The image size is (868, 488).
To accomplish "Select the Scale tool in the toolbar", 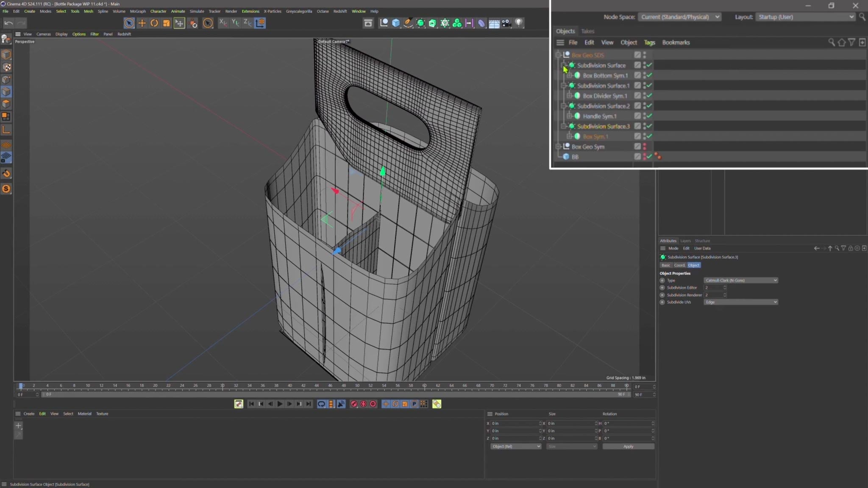I will click(166, 23).
